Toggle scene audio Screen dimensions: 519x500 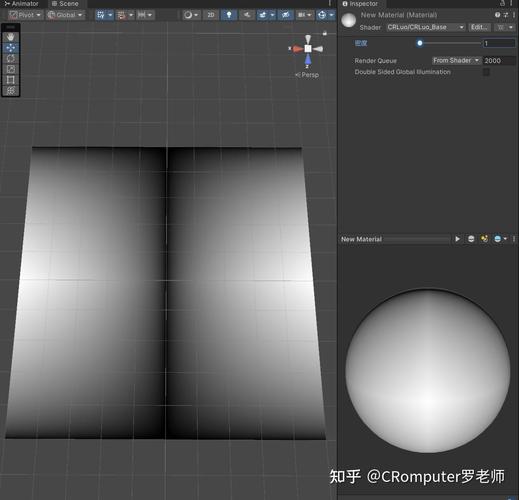coord(247,15)
